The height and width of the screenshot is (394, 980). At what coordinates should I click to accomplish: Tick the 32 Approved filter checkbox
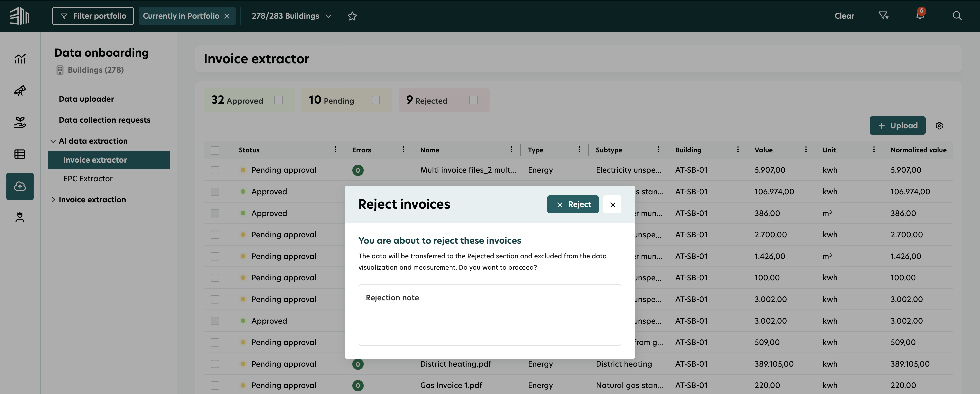278,100
